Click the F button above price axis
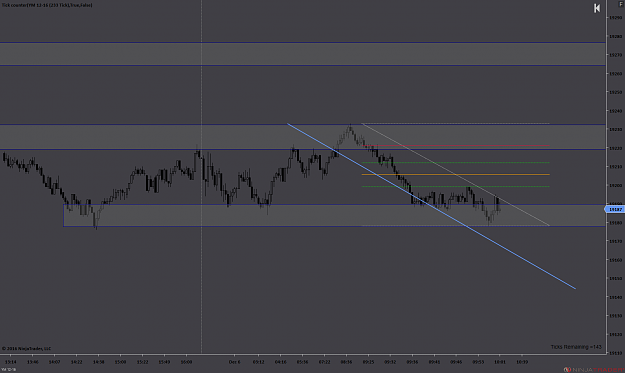625x373 pixels. (621, 4)
